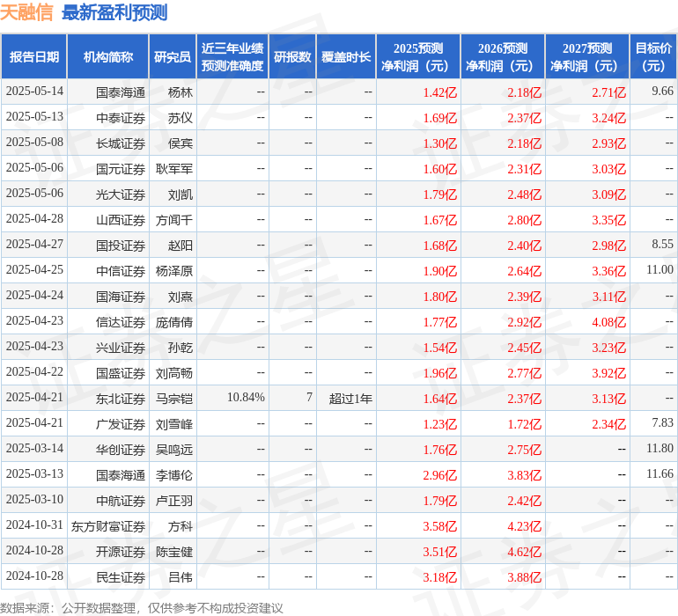
Task: Click the 天融信 title text
Action: click(26, 12)
